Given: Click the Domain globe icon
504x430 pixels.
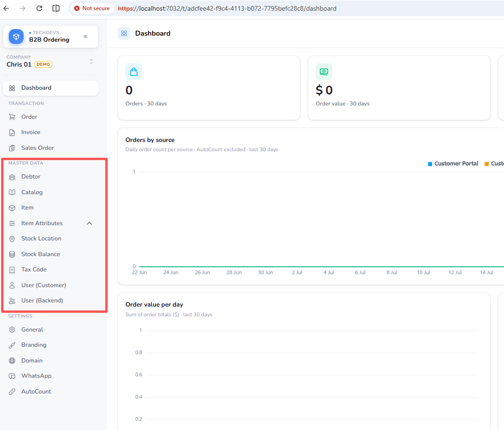Looking at the screenshot, I should point(12,361).
